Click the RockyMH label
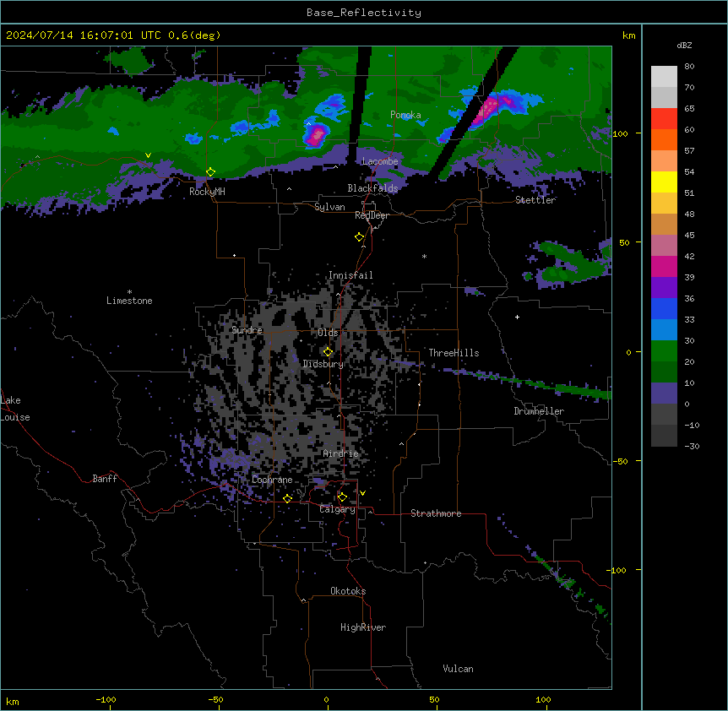Image resolution: width=728 pixels, height=711 pixels. coord(207,192)
